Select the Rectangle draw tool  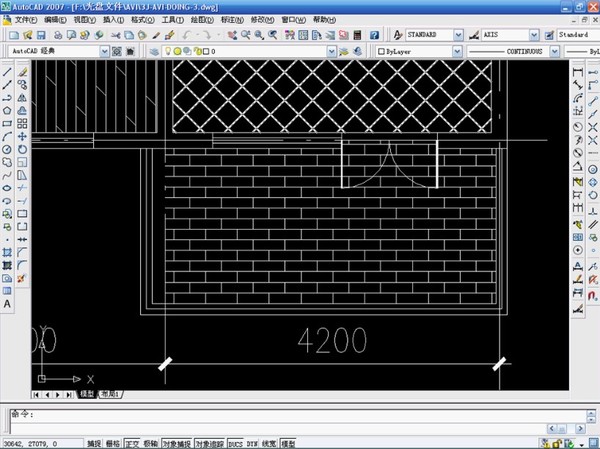tap(7, 124)
